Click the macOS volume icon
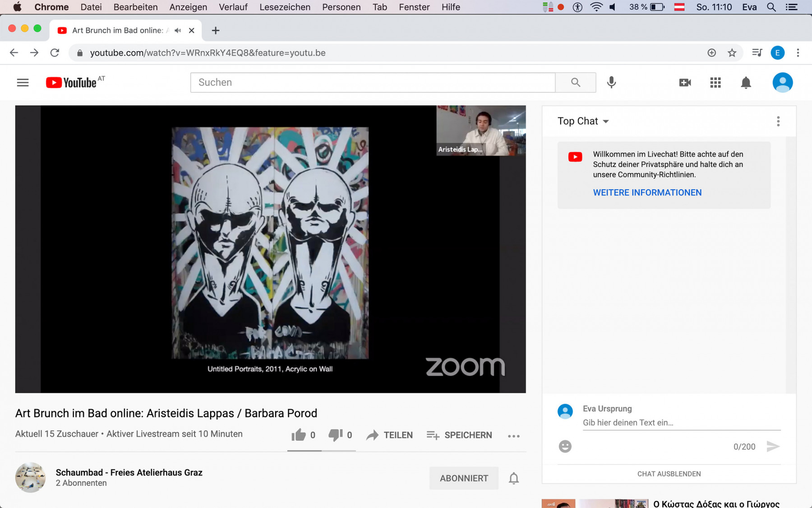 [612, 7]
